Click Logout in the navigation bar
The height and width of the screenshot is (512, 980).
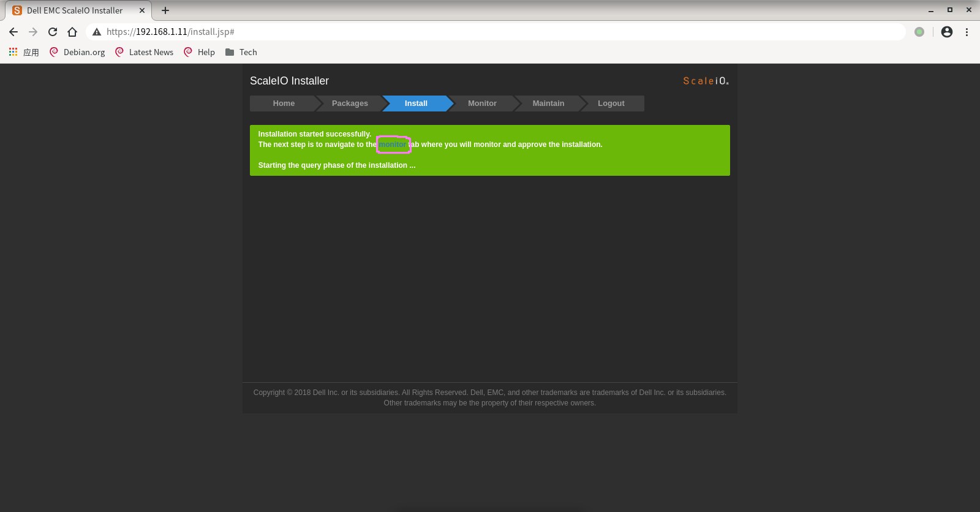tap(611, 104)
